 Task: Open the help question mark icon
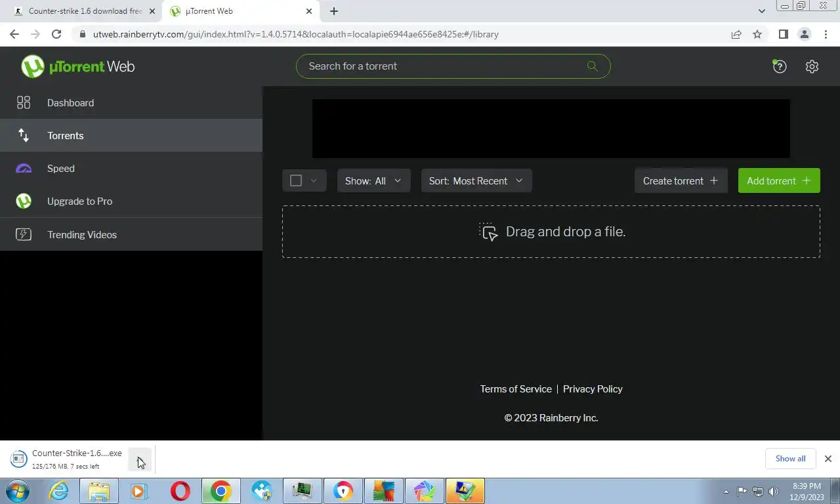[779, 66]
